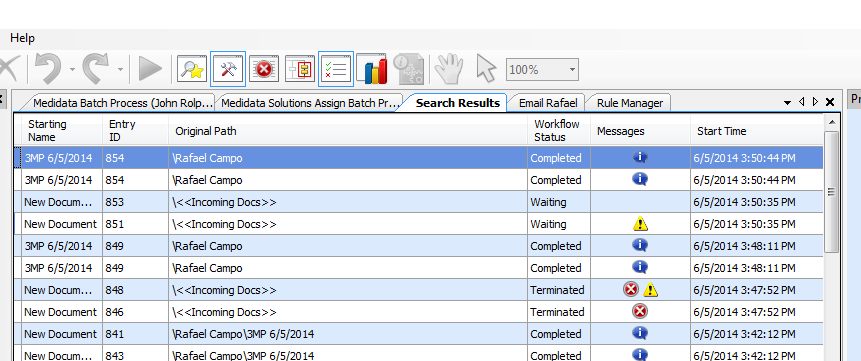Image resolution: width=861 pixels, height=361 pixels.
Task: Open the bar chart statistics icon
Action: (x=372, y=69)
